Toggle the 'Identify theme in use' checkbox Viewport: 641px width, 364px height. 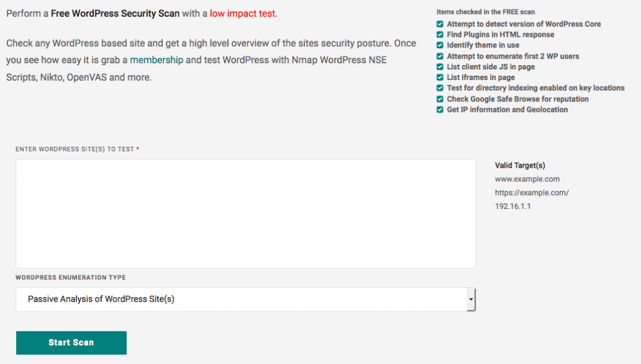tap(440, 46)
